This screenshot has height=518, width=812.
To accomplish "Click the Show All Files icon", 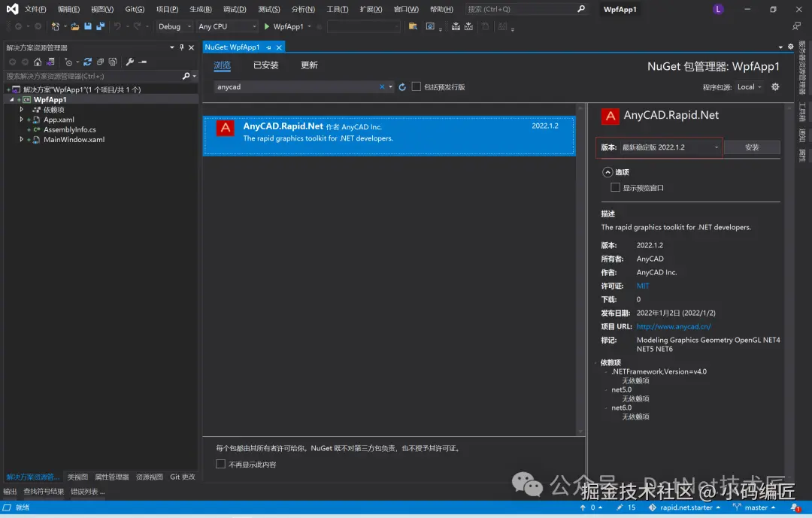I will 113,62.
